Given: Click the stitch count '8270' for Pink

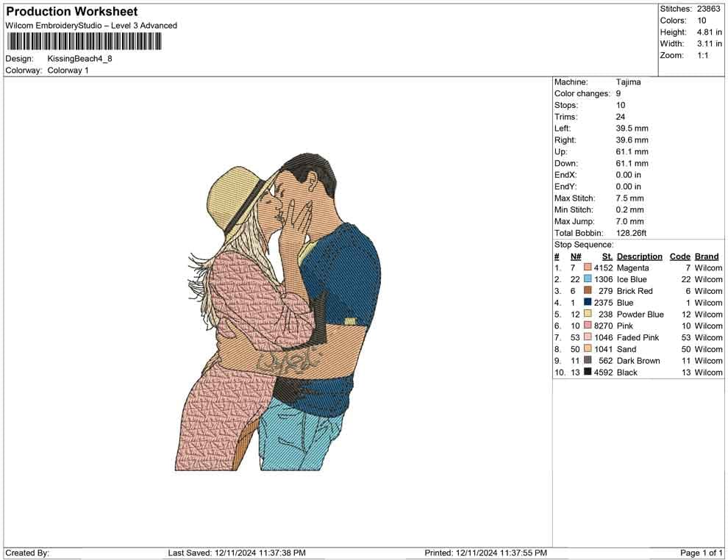Looking at the screenshot, I should point(603,326).
